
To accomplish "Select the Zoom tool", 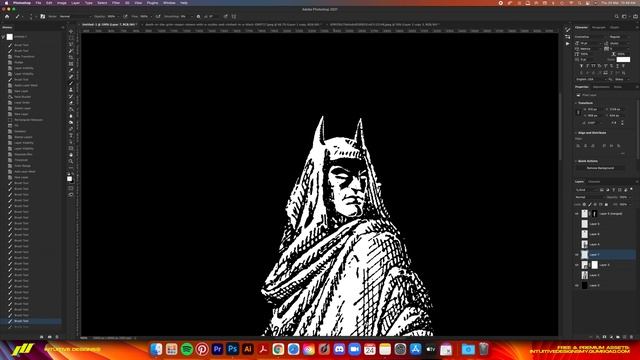I will pos(71,162).
